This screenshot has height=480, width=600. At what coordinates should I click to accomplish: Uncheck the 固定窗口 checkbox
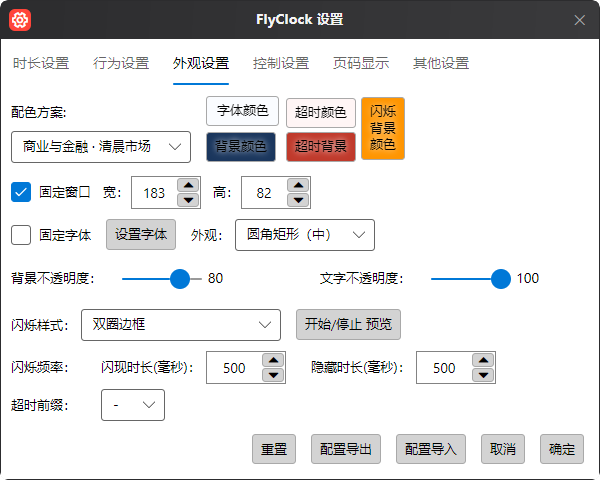[x=21, y=192]
